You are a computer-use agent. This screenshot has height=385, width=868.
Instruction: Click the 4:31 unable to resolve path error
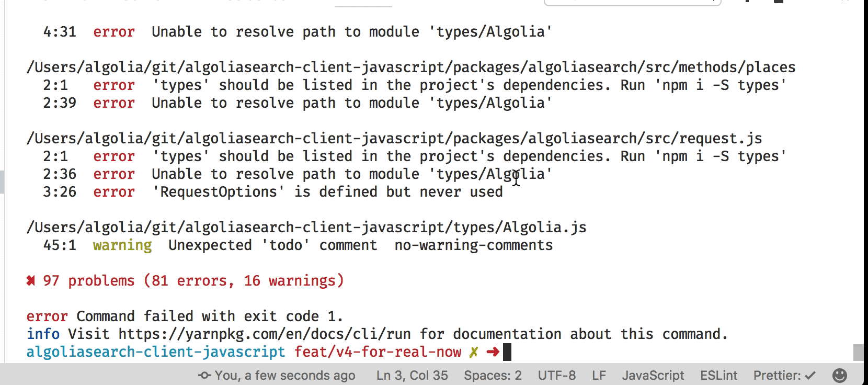click(x=298, y=32)
